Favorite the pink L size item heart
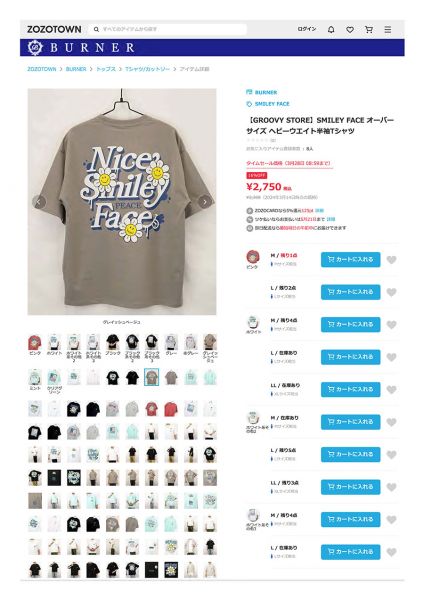 (391, 292)
